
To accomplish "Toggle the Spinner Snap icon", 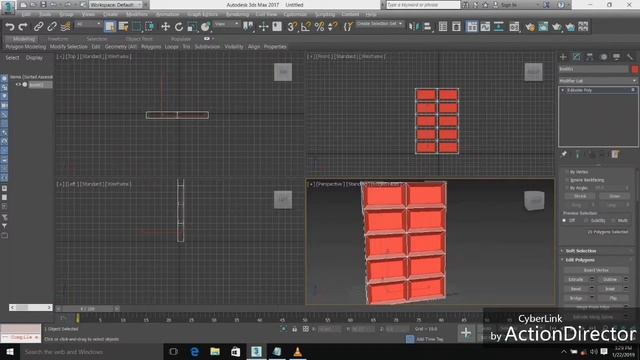I will [333, 27].
